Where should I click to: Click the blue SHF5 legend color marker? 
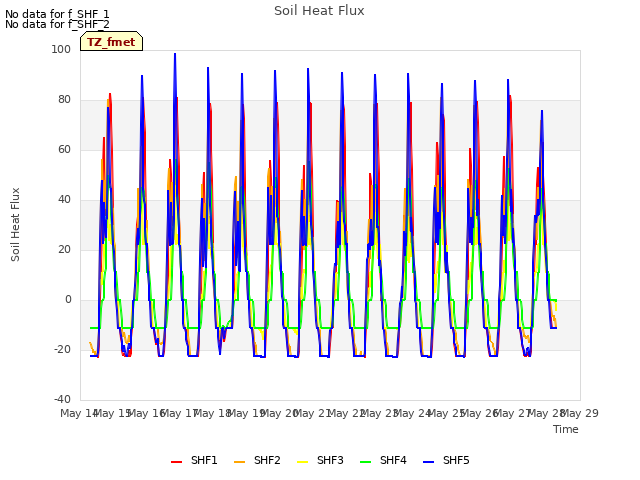(x=428, y=462)
